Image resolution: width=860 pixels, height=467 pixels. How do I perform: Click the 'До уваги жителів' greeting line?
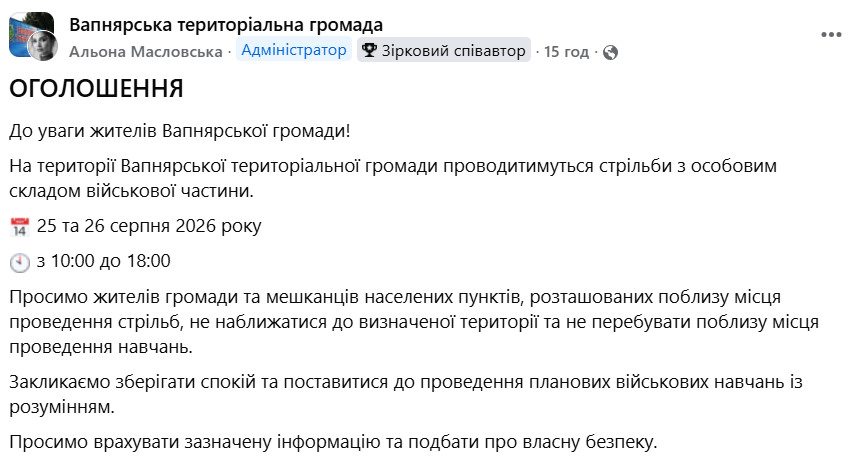pos(179,131)
